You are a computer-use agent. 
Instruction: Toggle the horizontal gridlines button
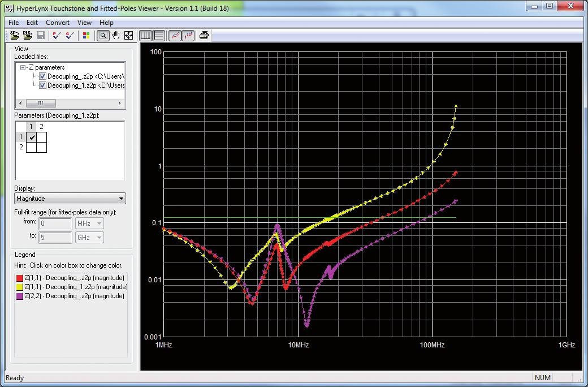tap(159, 36)
